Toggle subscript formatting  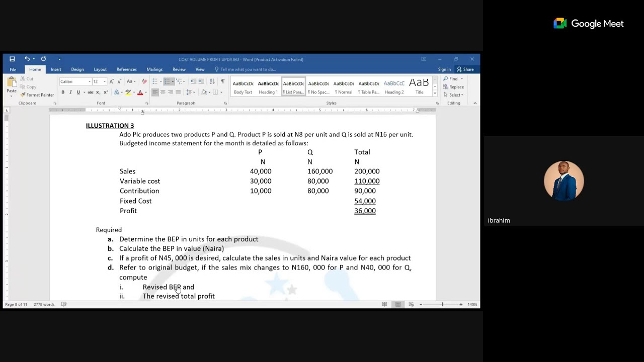click(98, 93)
